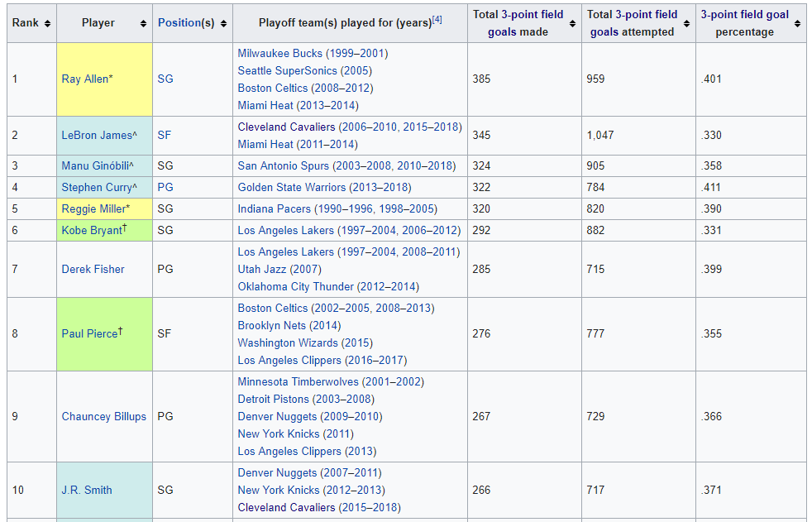812x522 pixels.
Task: Open Indiana Pacers team link
Action: [275, 208]
